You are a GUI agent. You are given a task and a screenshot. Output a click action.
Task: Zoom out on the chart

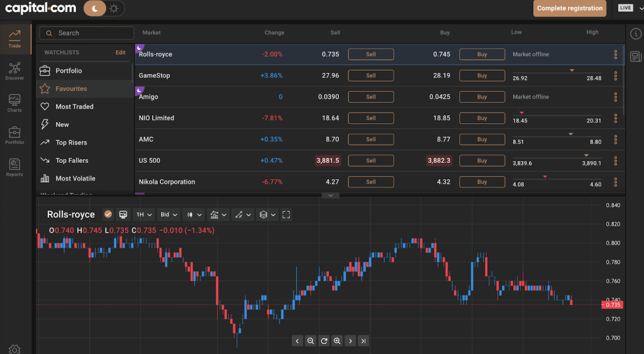(x=311, y=341)
